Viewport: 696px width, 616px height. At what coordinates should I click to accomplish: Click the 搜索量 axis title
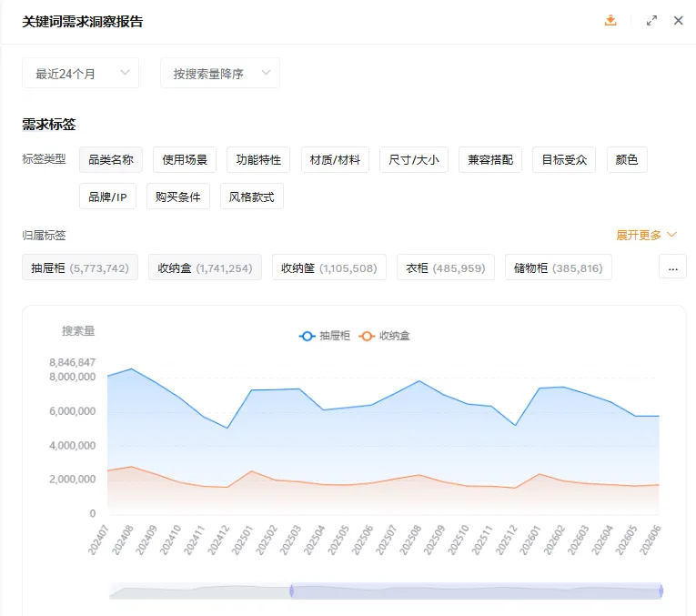[x=78, y=330]
